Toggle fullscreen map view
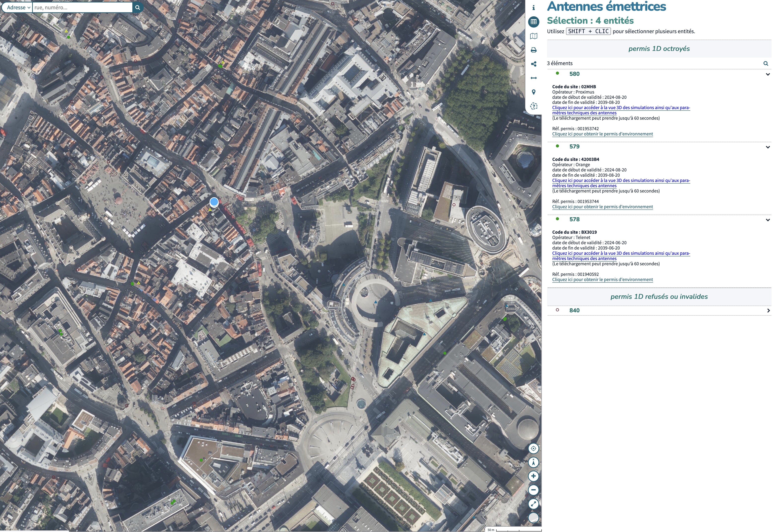 pyautogui.click(x=533, y=504)
